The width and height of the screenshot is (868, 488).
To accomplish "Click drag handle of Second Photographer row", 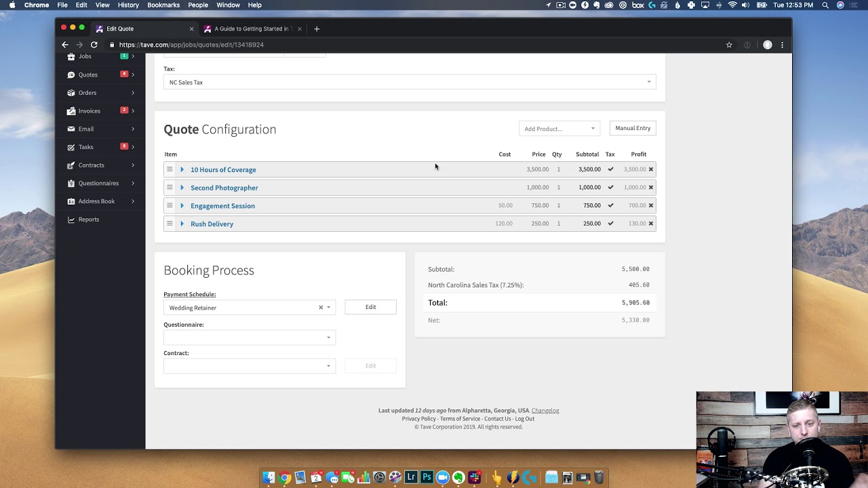I will coord(170,187).
